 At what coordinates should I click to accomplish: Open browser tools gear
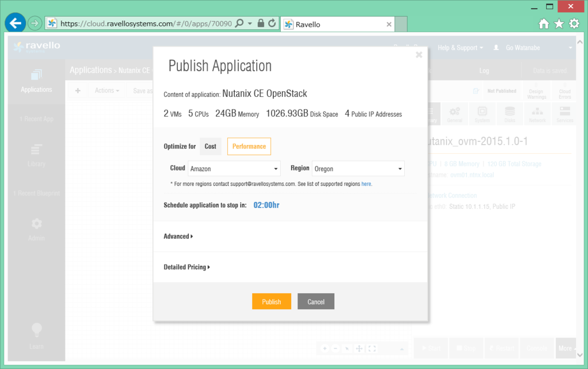(x=574, y=24)
